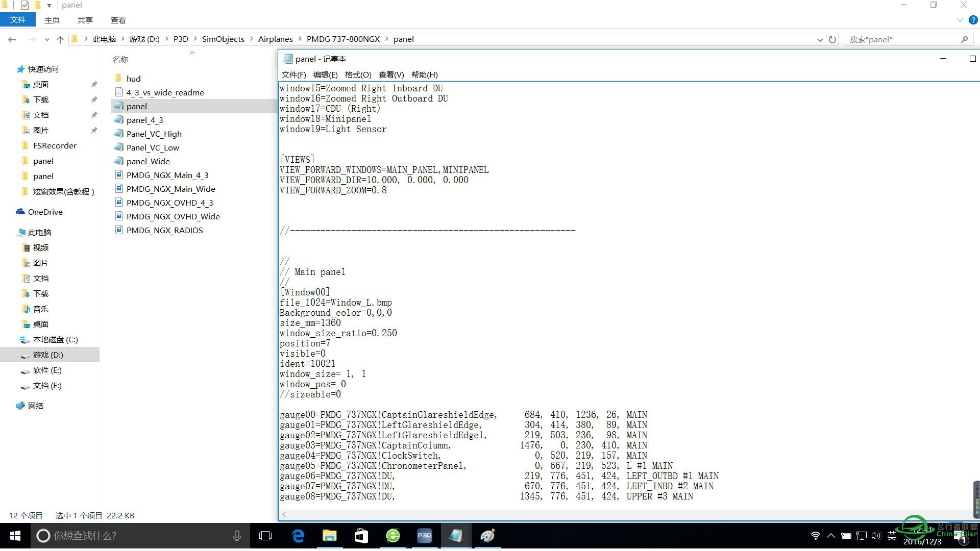The image size is (980, 551).
Task: Open 本地磁盘 (C:) drive
Action: (x=55, y=339)
